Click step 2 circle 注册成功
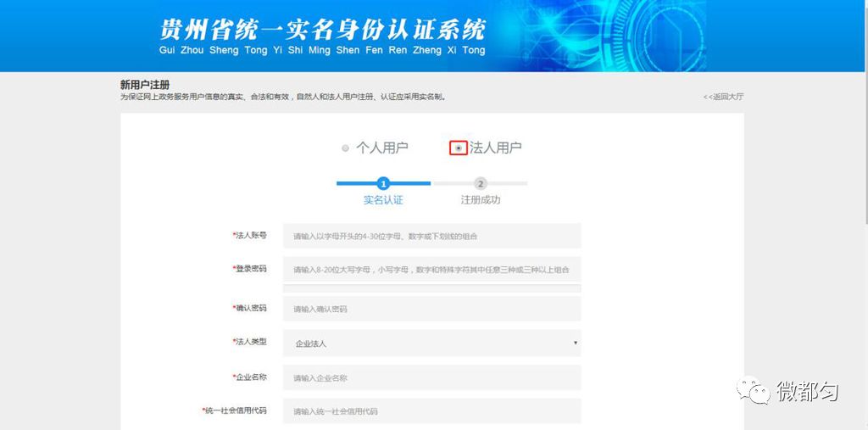This screenshot has width=868, height=430. tap(481, 183)
